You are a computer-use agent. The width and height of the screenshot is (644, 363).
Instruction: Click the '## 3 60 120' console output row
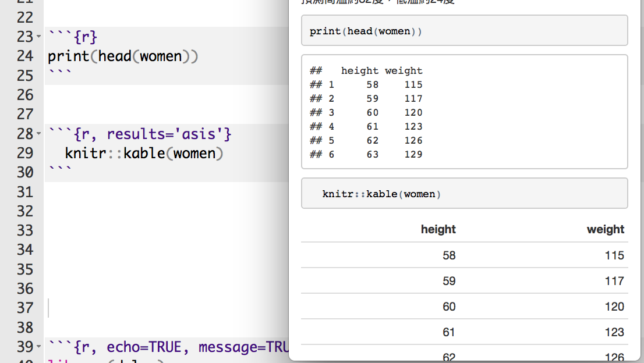pyautogui.click(x=366, y=112)
